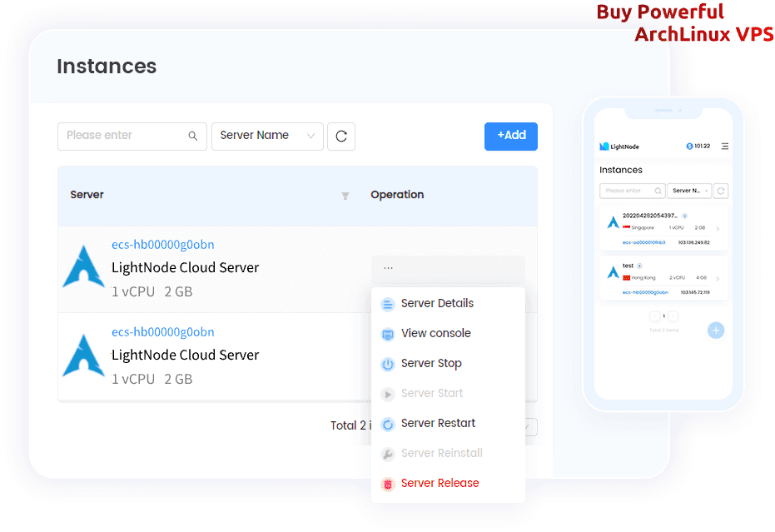
Task: Click the magnifier icon in the search box
Action: coord(192,136)
